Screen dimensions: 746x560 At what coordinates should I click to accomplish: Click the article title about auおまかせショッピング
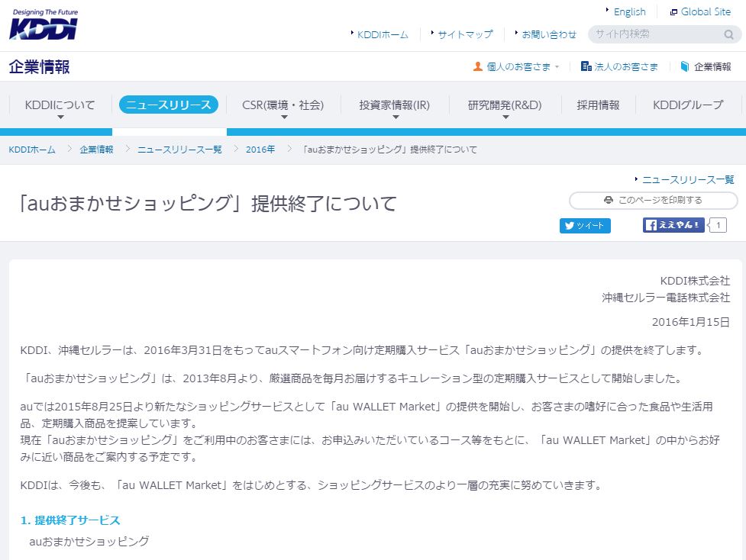pyautogui.click(x=207, y=204)
